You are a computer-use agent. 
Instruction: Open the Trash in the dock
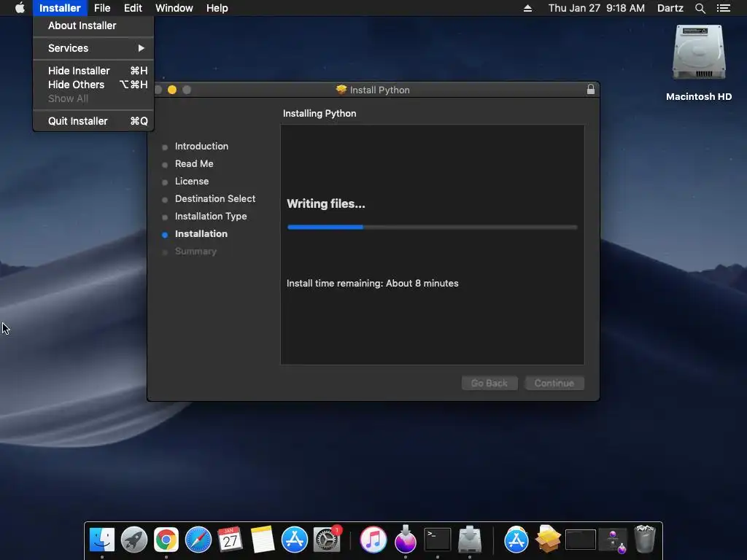pyautogui.click(x=645, y=539)
